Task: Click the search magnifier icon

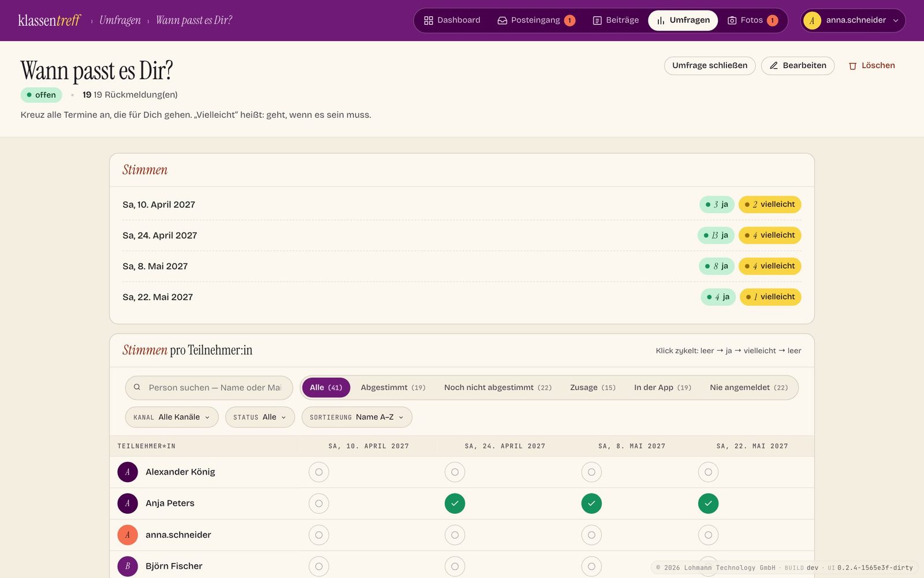Action: point(137,387)
